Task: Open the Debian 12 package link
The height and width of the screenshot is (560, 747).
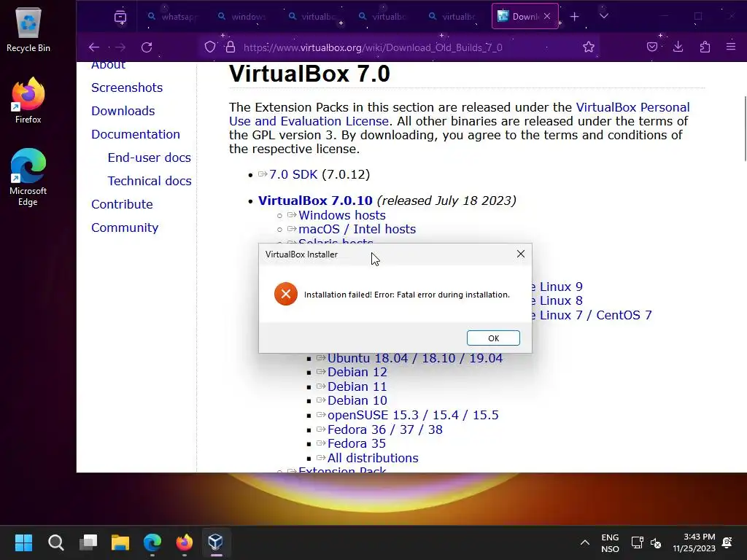Action: (x=357, y=372)
